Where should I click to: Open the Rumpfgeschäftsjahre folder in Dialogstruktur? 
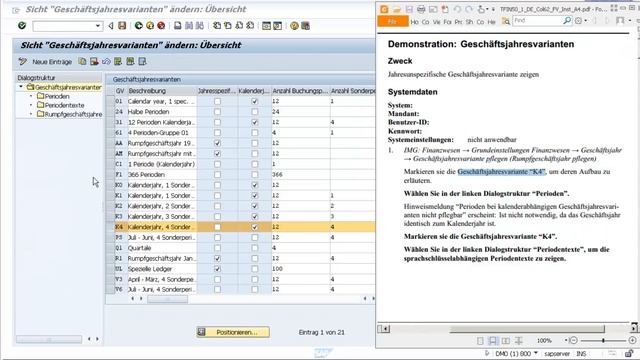click(x=69, y=114)
